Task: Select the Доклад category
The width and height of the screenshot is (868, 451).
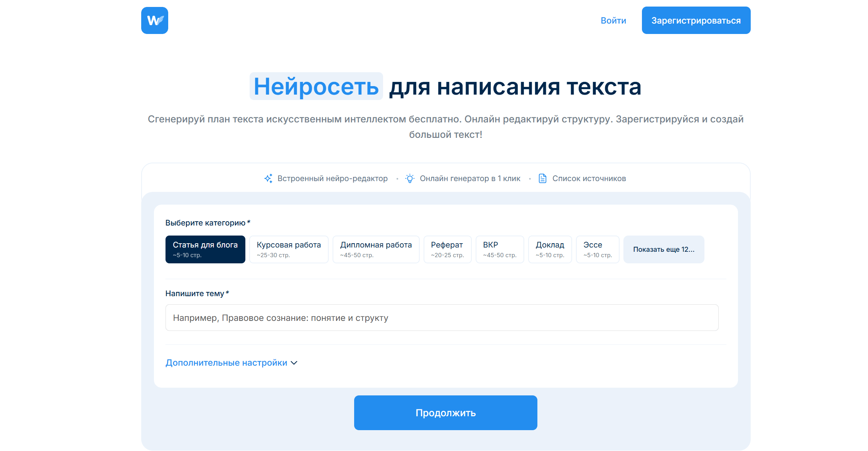Action: point(550,249)
